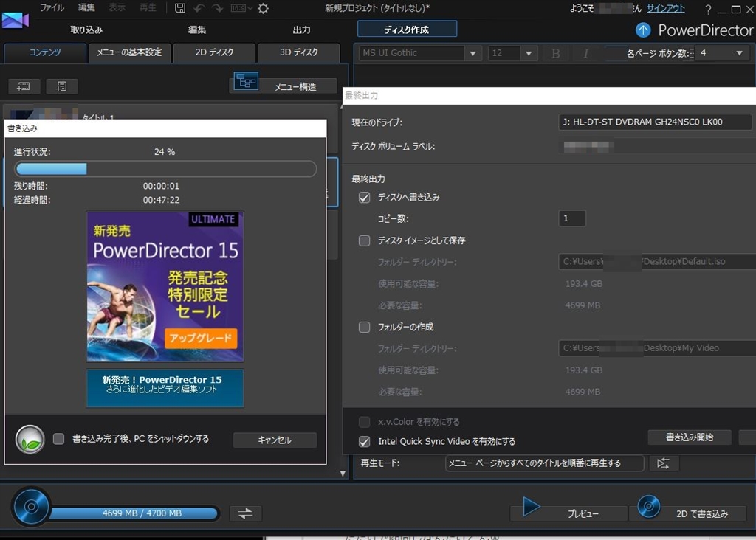This screenshot has height=540, width=756.
Task: Click the disc icon beside capacity bar
Action: click(31, 507)
